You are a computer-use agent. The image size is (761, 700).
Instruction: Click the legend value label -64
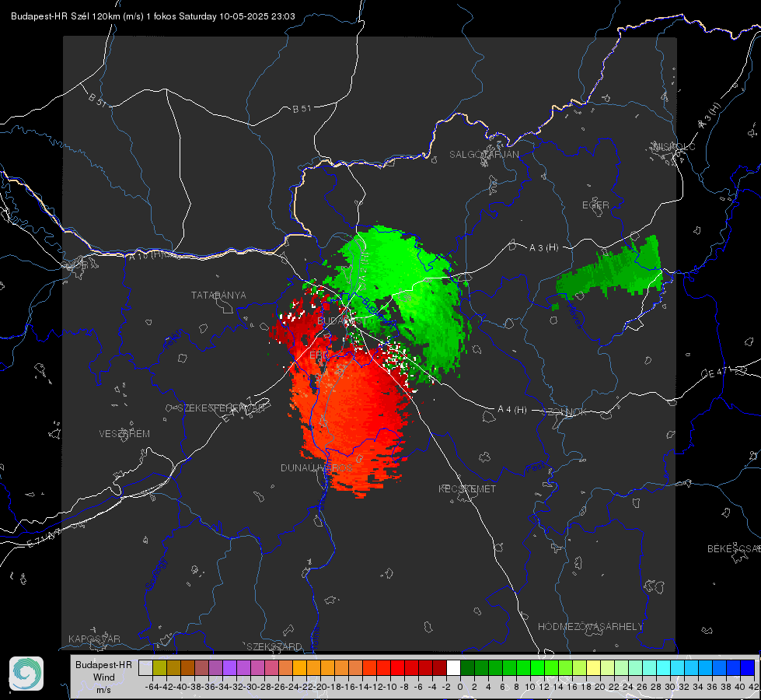pyautogui.click(x=152, y=687)
